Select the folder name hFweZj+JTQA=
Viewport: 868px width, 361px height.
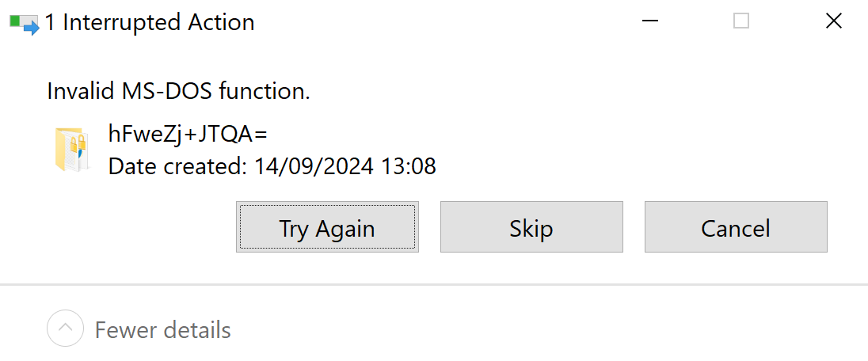point(188,135)
